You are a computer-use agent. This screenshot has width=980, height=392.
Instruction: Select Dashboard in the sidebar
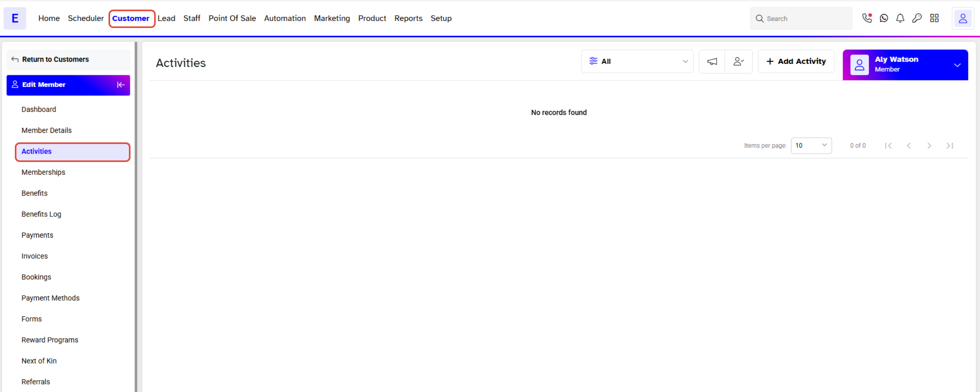[39, 110]
